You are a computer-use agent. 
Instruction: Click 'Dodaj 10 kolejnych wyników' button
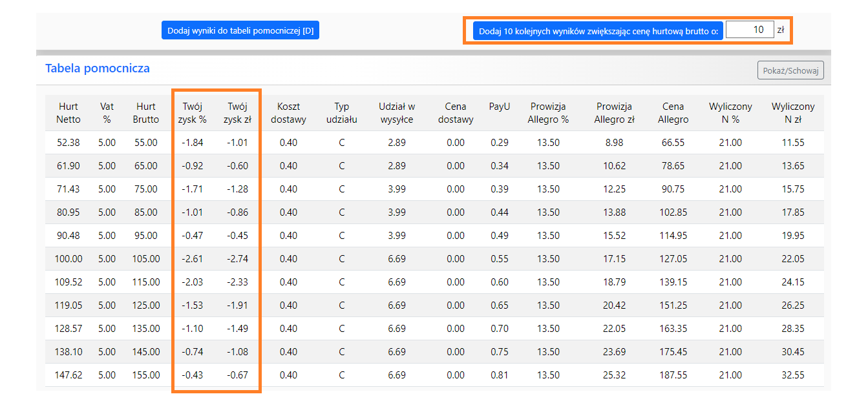(x=598, y=30)
